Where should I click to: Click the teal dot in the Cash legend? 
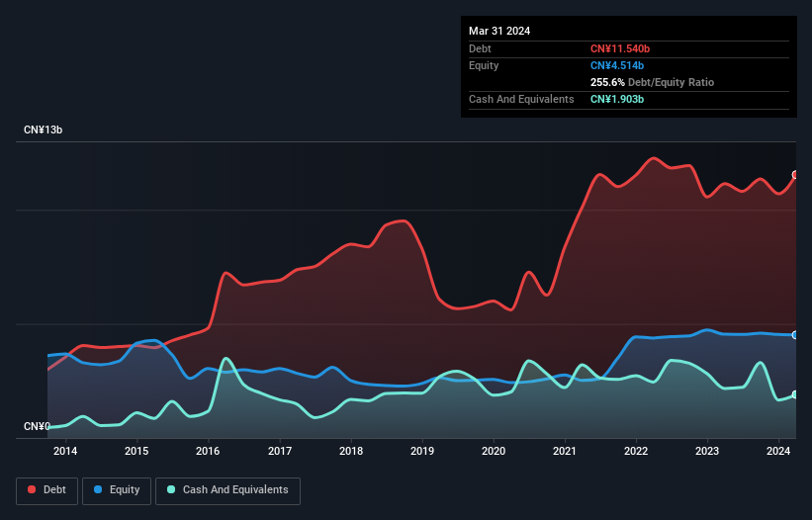(x=171, y=489)
